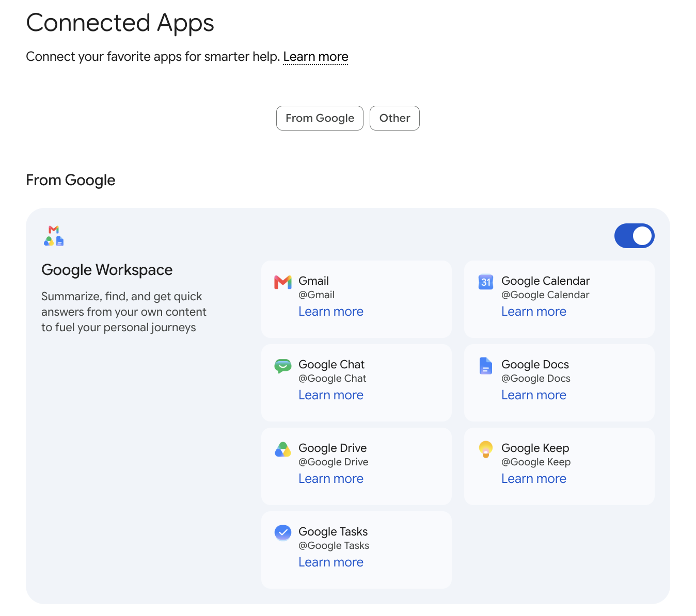Click the @Google Drive handle text
The image size is (696, 616).
pos(334,462)
